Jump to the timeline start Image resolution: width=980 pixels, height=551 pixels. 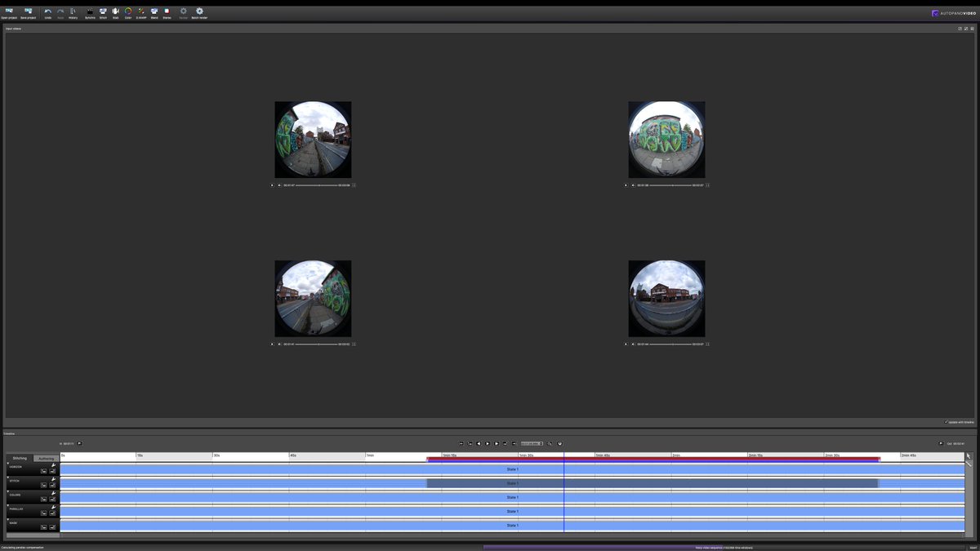coord(461,443)
